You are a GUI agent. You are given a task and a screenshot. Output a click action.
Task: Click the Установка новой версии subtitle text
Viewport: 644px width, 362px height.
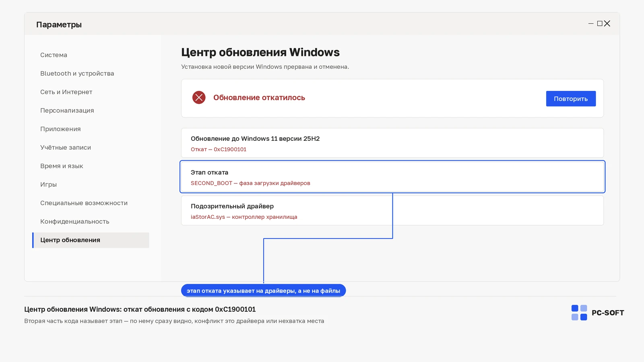coord(265,67)
